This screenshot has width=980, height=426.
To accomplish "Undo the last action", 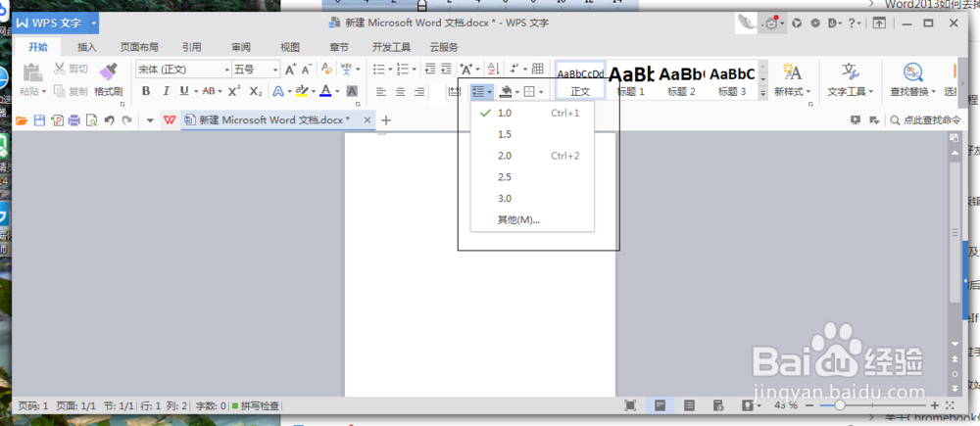I will pyautogui.click(x=110, y=120).
